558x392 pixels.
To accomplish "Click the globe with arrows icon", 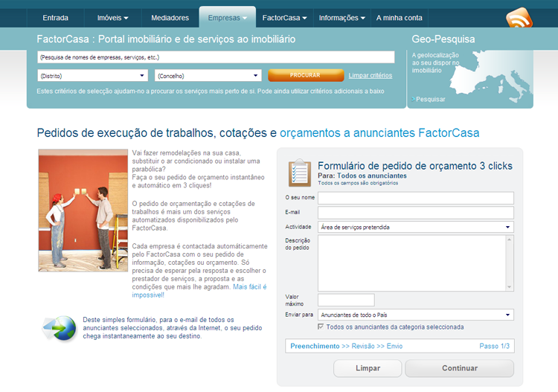I will tap(60, 327).
